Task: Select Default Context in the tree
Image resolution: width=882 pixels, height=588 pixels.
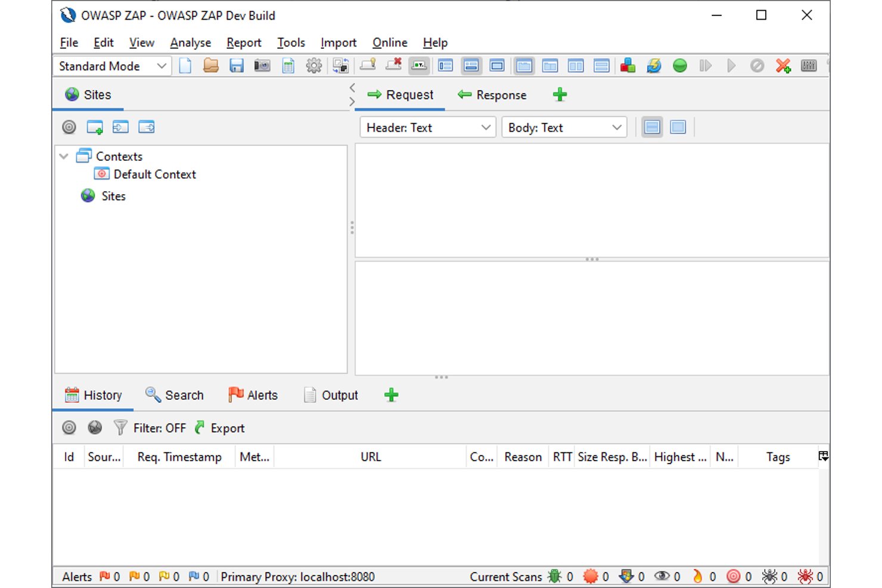Action: (145, 174)
